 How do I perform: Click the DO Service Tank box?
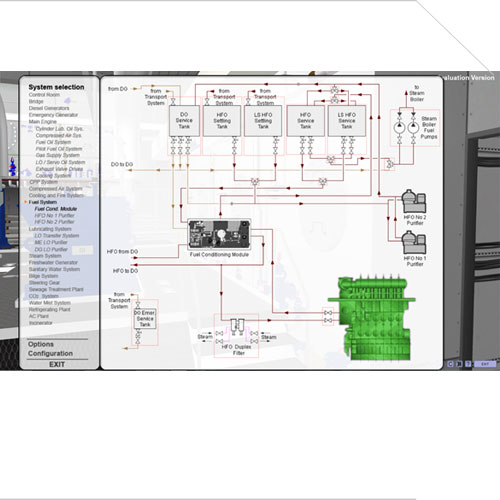click(x=184, y=121)
